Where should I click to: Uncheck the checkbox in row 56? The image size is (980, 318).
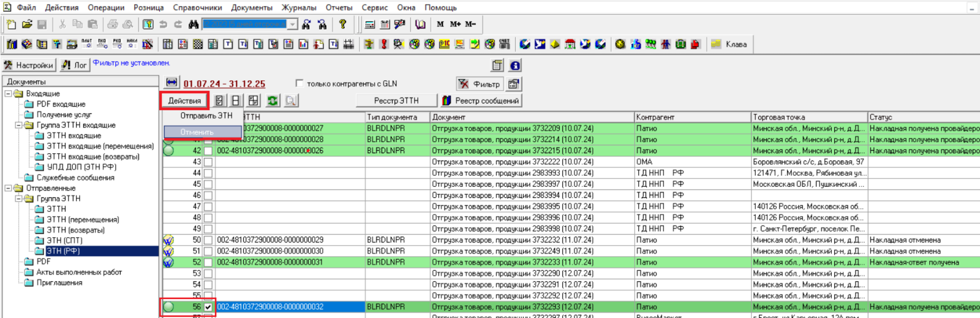208,307
